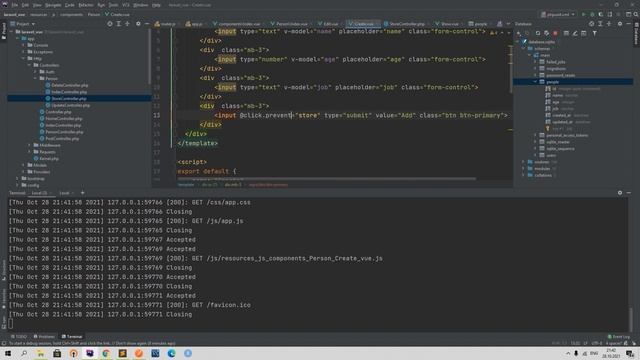Expand the Console folder
Screen dimensions: 640x360
pyautogui.click(x=24, y=45)
